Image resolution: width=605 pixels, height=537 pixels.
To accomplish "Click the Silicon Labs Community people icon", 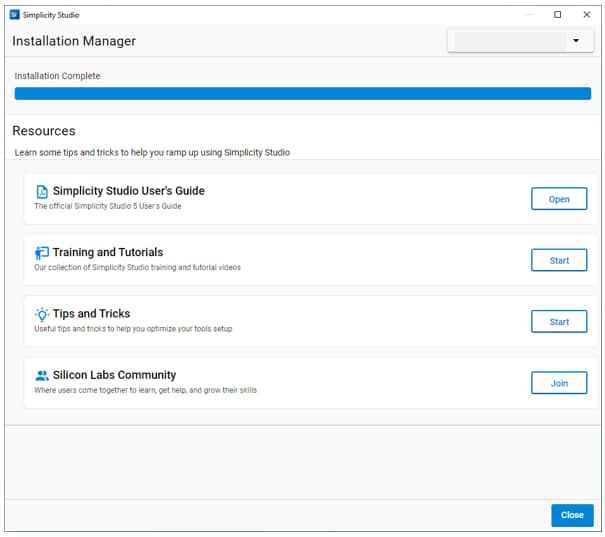I will 42,376.
